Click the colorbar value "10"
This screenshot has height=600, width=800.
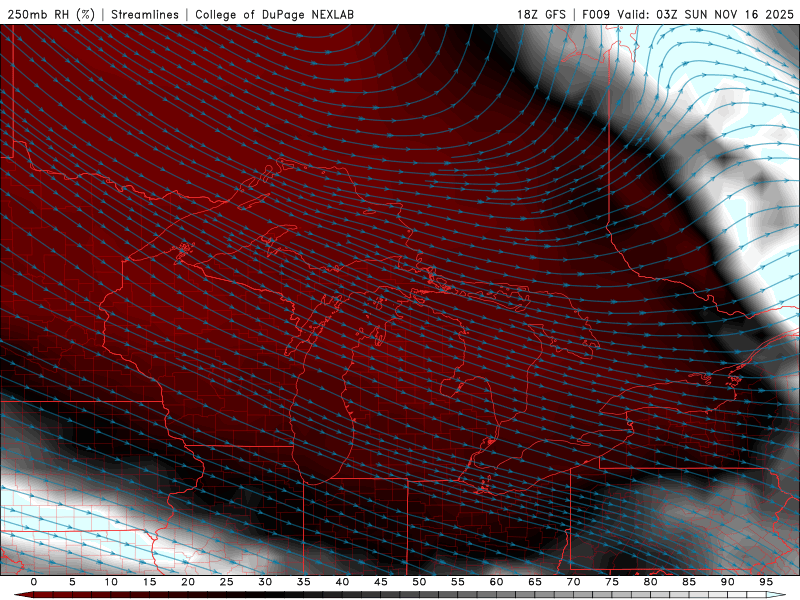tap(111, 582)
